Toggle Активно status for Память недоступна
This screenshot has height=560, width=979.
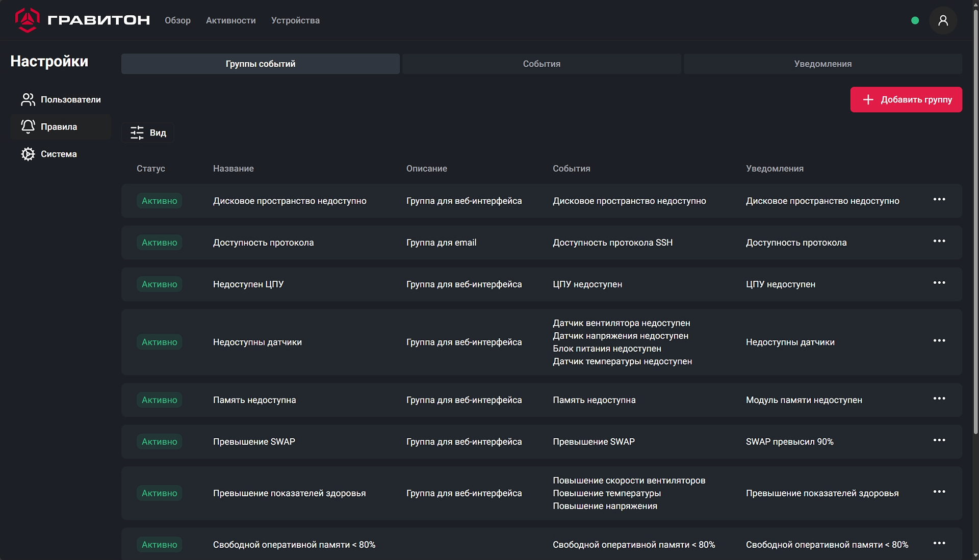(x=160, y=400)
